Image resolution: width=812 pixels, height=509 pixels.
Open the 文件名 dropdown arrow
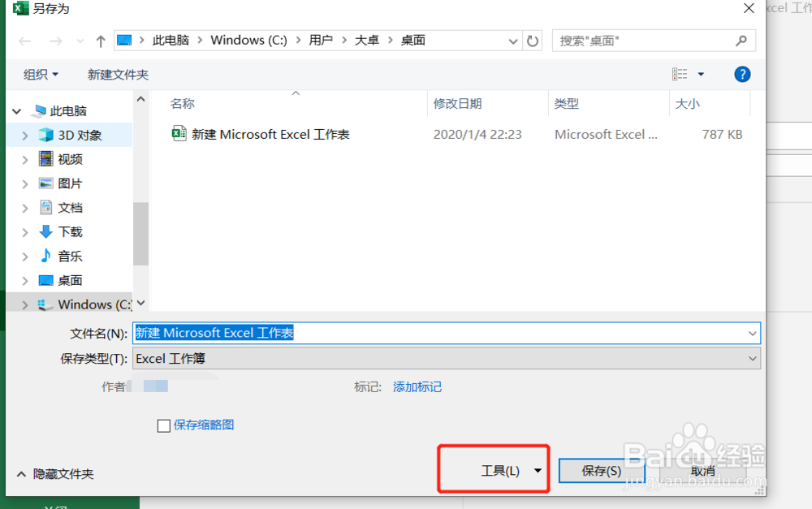point(753,334)
